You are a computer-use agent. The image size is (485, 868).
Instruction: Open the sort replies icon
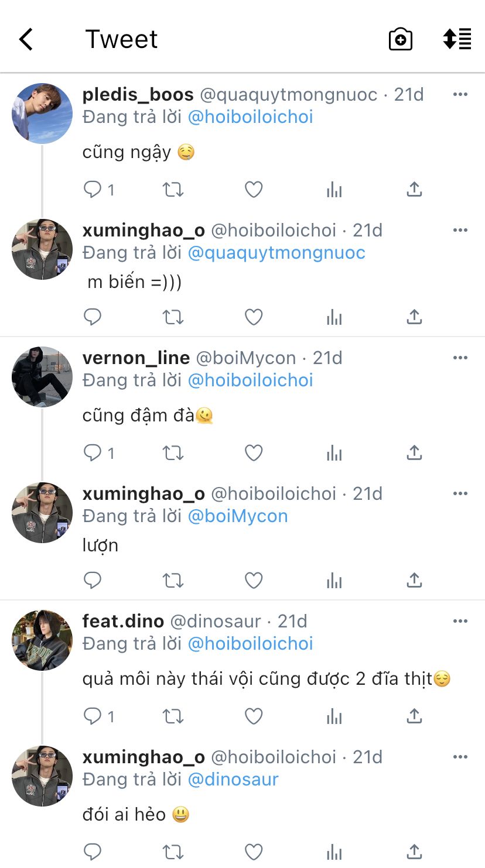pos(457,39)
